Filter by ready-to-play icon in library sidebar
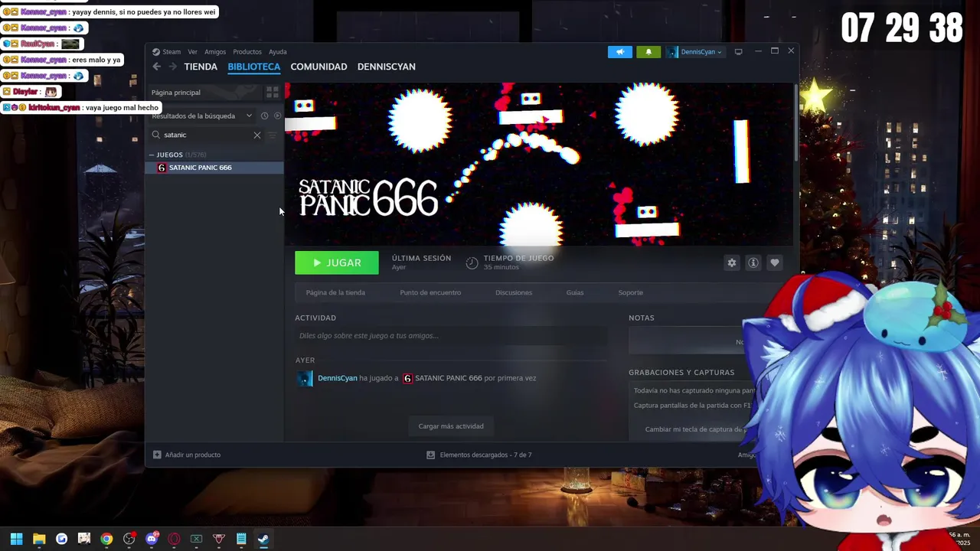 [277, 116]
